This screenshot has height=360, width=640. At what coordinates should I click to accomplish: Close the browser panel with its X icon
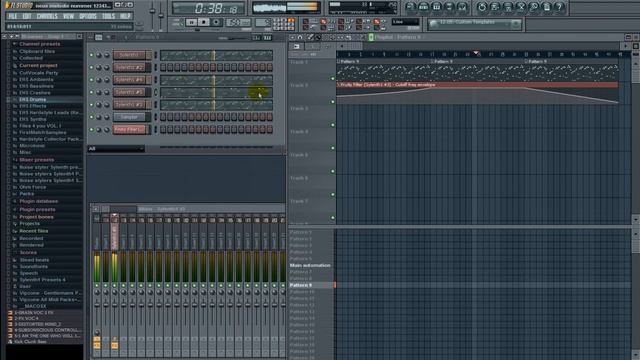79,37
